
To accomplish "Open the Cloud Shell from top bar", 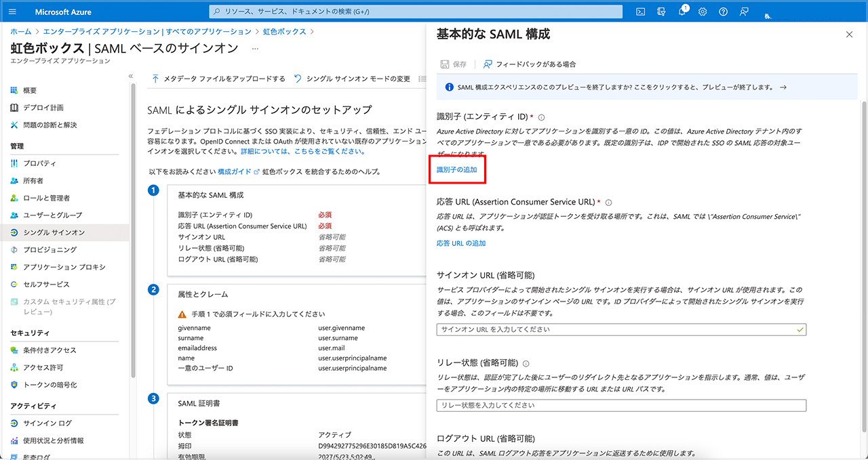I will pyautogui.click(x=640, y=12).
